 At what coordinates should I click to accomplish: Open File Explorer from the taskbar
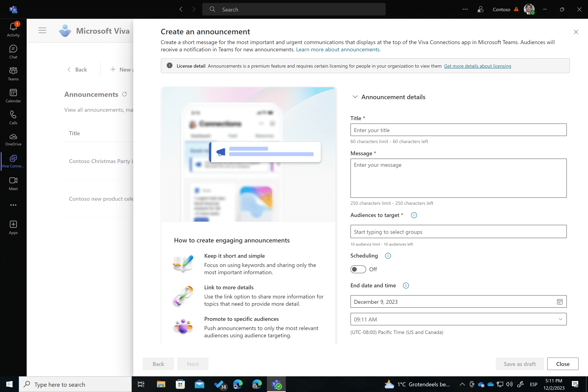(x=161, y=384)
